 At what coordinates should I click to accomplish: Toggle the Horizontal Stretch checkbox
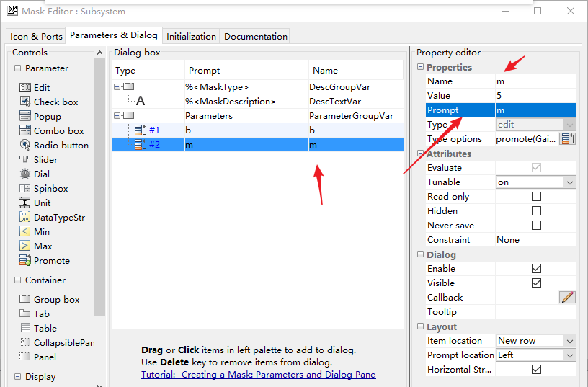tap(537, 370)
